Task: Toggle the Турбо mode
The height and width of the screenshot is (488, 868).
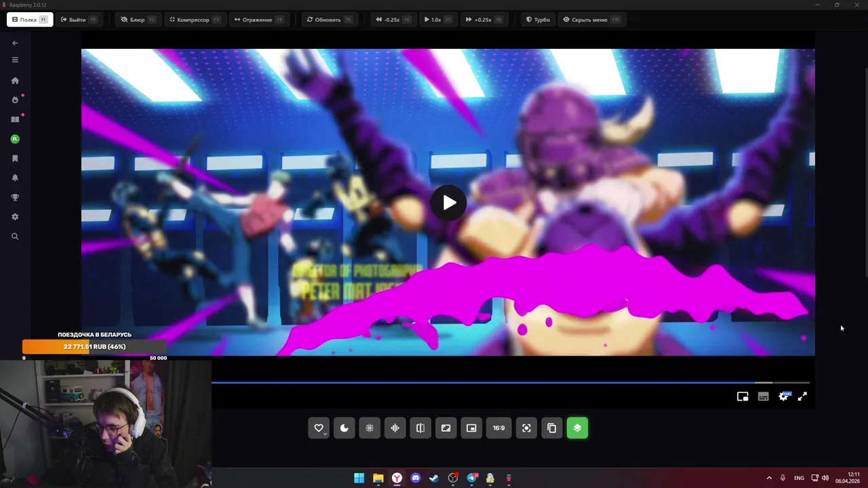Action: coord(538,20)
